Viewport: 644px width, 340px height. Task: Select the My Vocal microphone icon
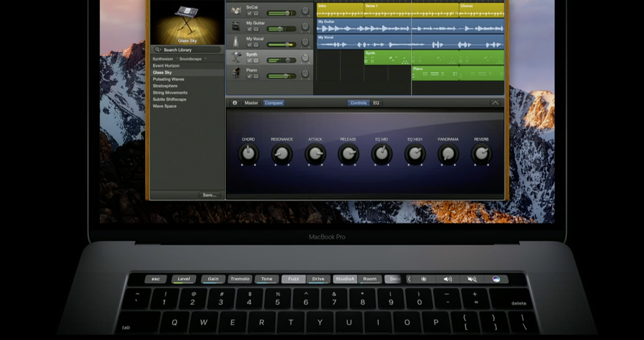(235, 41)
